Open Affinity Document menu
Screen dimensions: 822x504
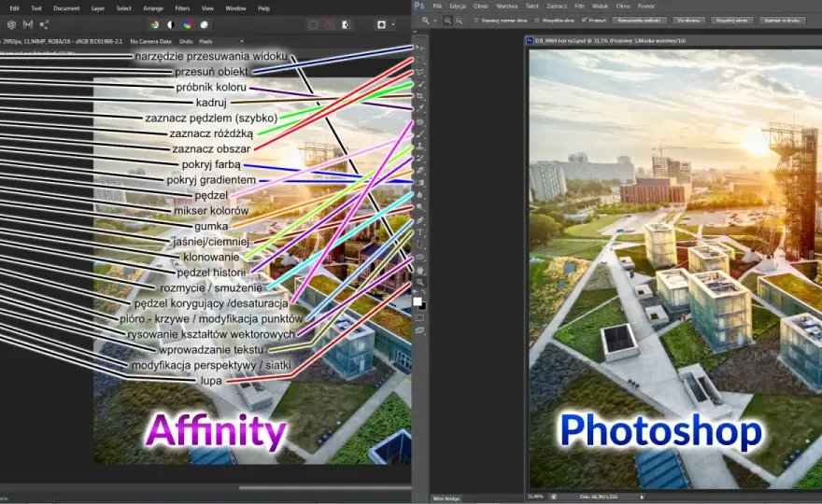66,8
